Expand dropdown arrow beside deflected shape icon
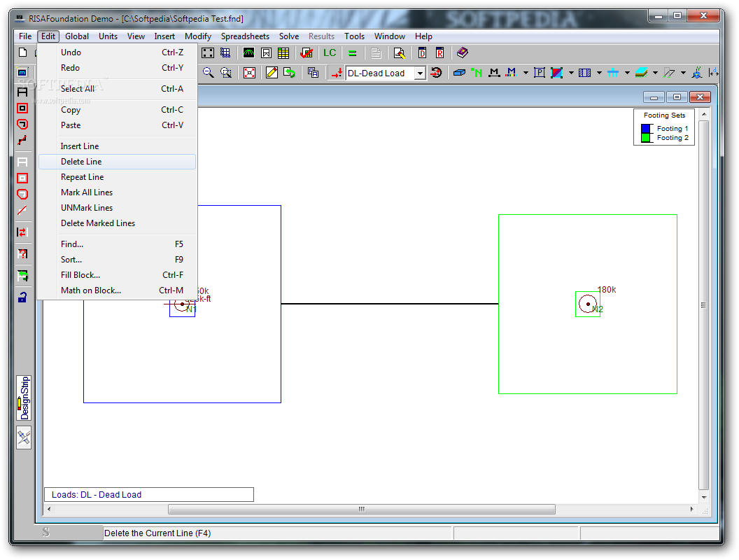739x560 pixels. pyautogui.click(x=684, y=73)
